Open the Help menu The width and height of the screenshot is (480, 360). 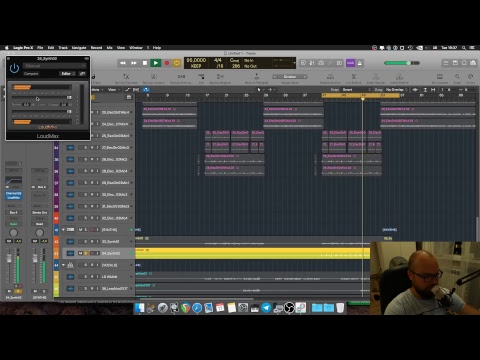(157, 48)
